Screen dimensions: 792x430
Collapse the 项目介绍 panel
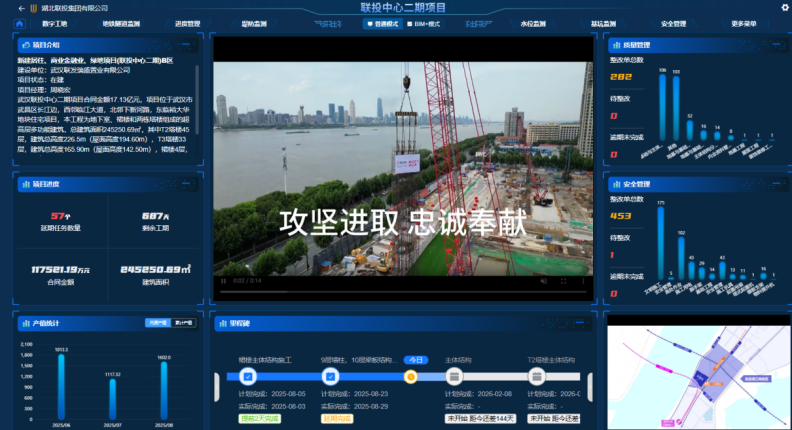coord(186,45)
